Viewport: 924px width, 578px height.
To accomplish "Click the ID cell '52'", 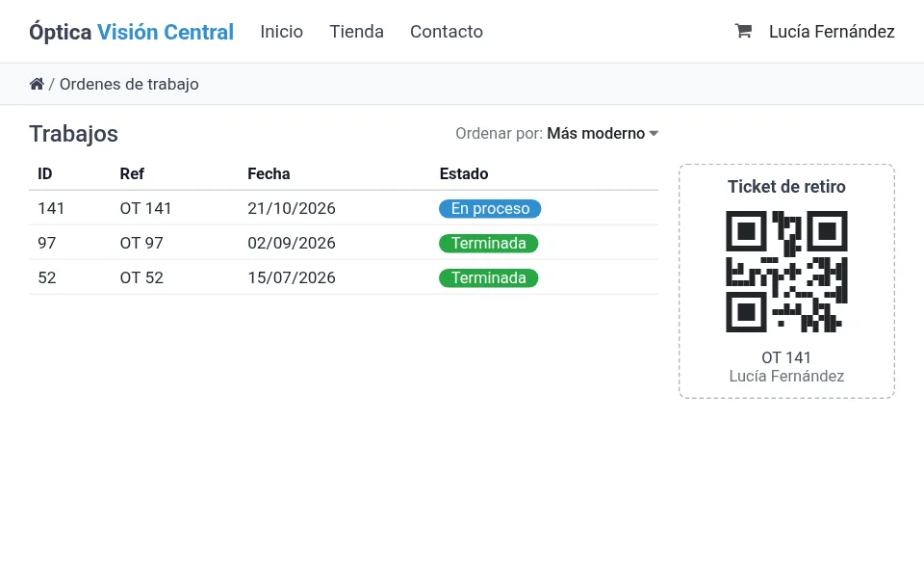I will coord(46,277).
